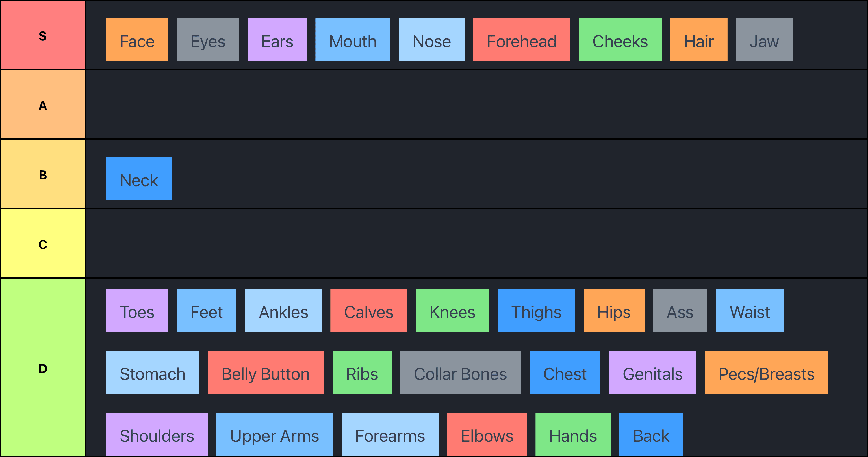Select the Eyes tile
Viewport: 868px width, 457px height.
click(x=208, y=40)
